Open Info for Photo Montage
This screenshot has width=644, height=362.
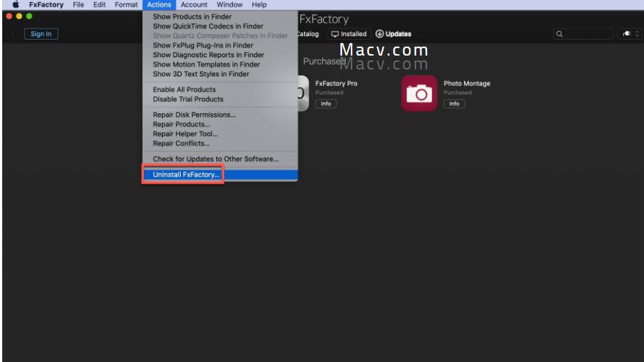point(454,104)
